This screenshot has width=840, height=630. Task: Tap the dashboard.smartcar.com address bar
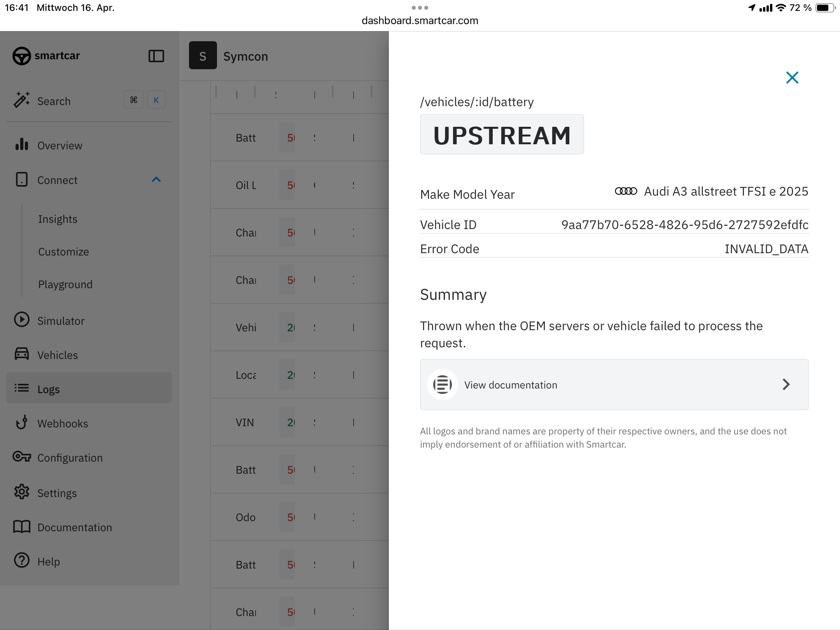tap(420, 20)
